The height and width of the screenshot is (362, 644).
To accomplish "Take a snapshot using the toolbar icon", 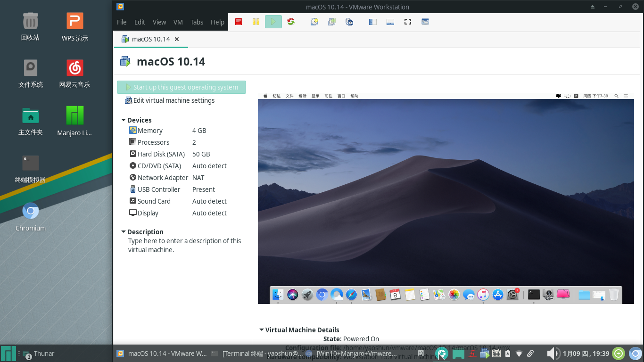I will point(314,22).
